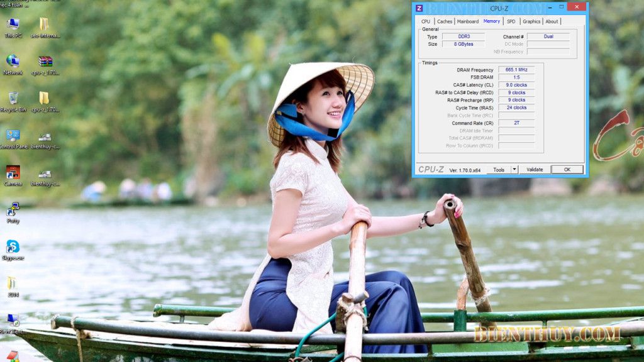644x362 pixels.
Task: Click the Command Rate (CR) label
Action: [x=472, y=123]
